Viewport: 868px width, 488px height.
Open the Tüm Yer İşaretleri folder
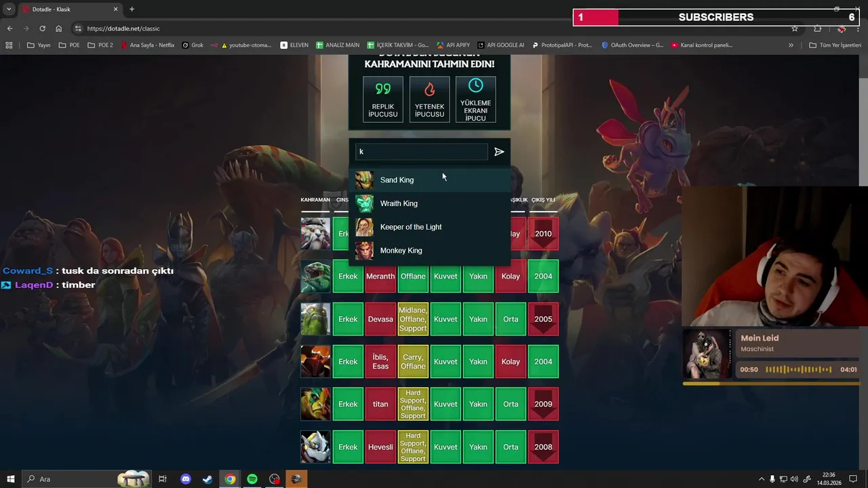click(835, 45)
